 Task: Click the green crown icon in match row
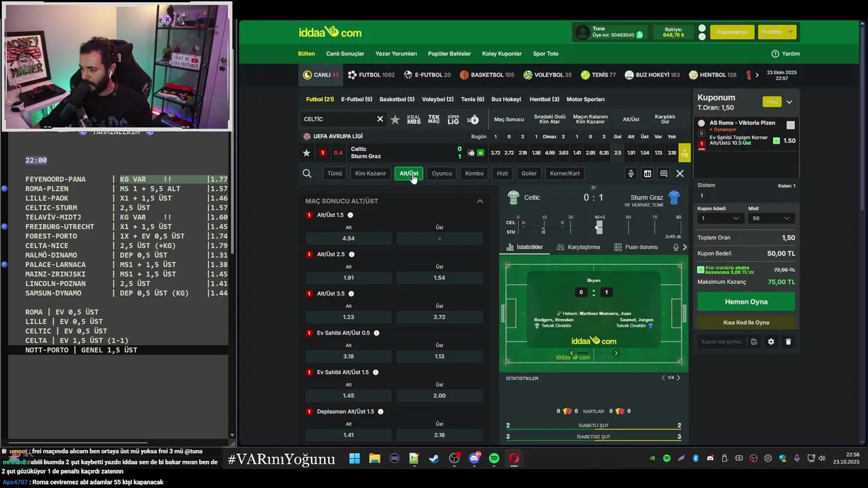click(481, 153)
